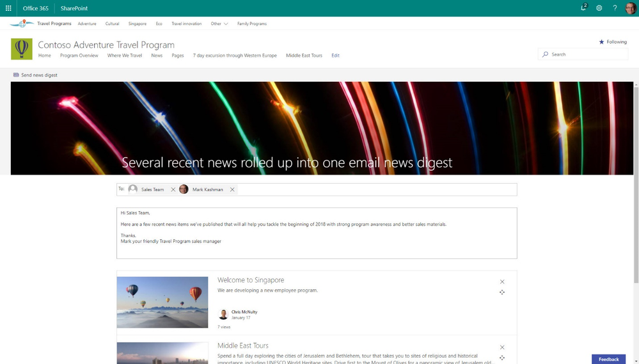Click the To recipients field

click(317, 189)
